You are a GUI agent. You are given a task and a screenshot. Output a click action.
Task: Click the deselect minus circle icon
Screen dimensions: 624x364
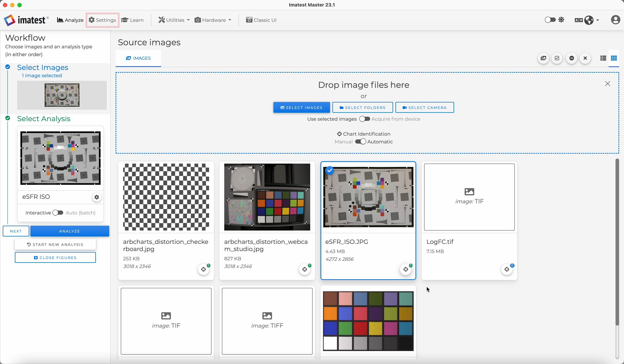coord(571,58)
